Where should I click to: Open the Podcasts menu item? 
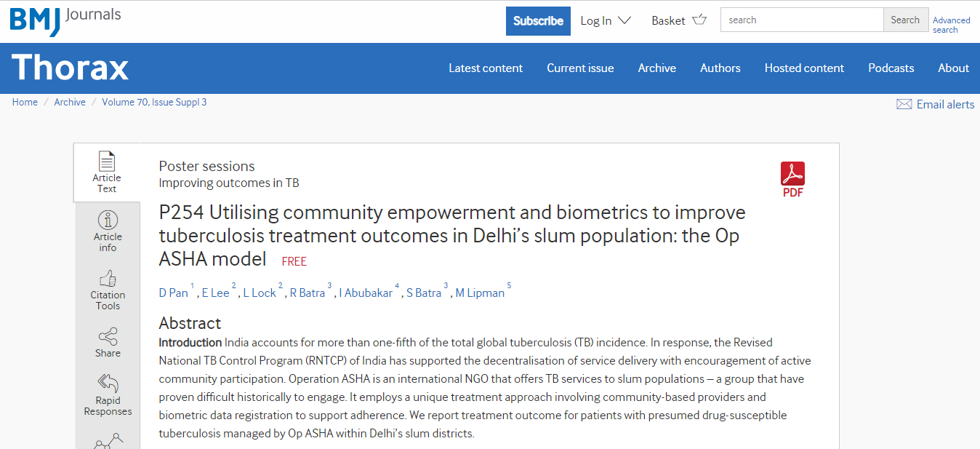tap(891, 68)
